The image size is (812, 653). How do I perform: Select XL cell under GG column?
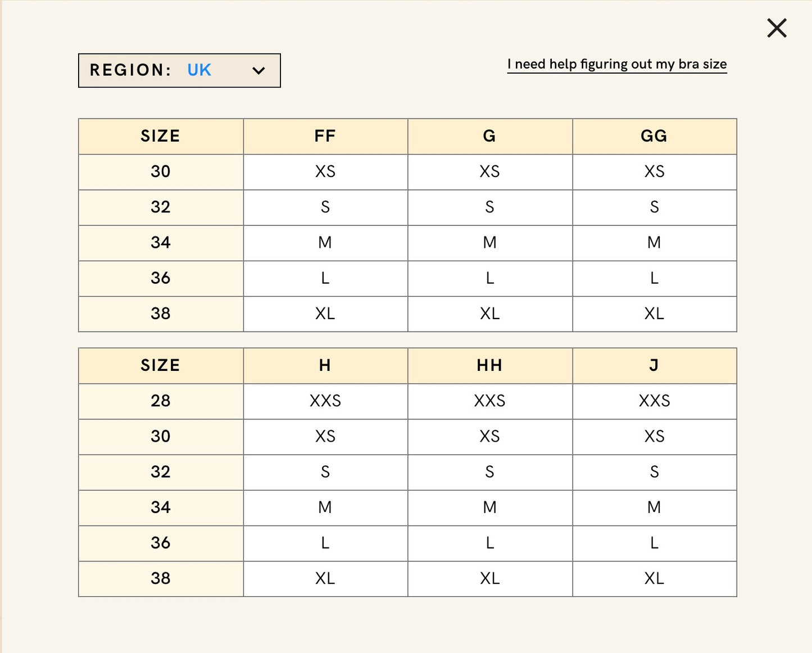coord(654,314)
